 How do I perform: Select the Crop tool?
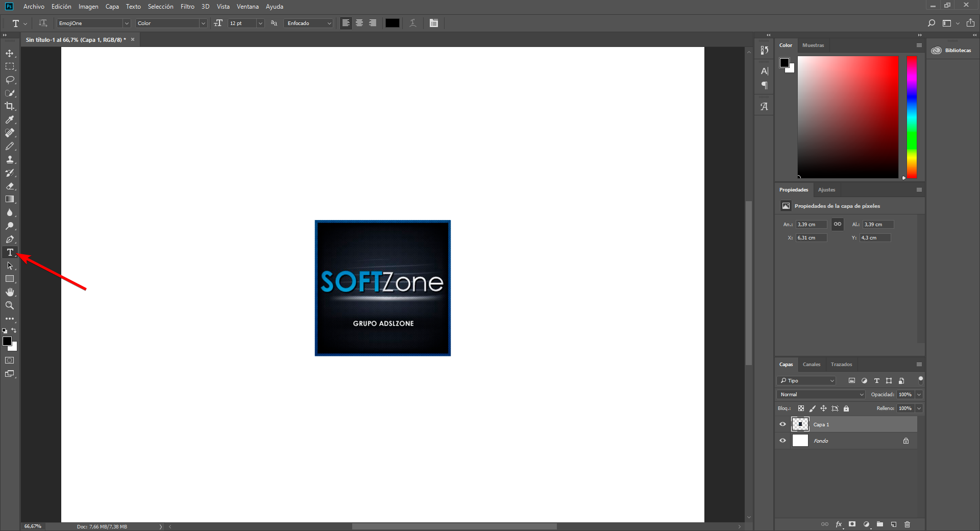click(x=10, y=106)
